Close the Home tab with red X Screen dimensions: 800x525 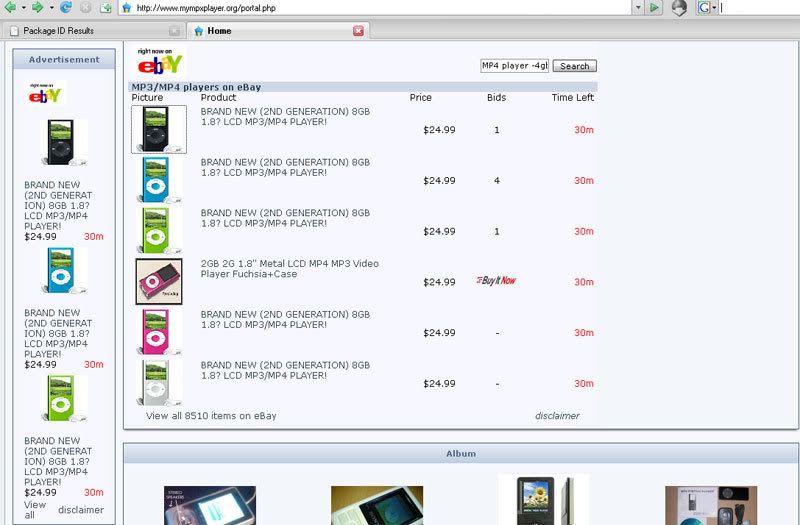point(358,31)
